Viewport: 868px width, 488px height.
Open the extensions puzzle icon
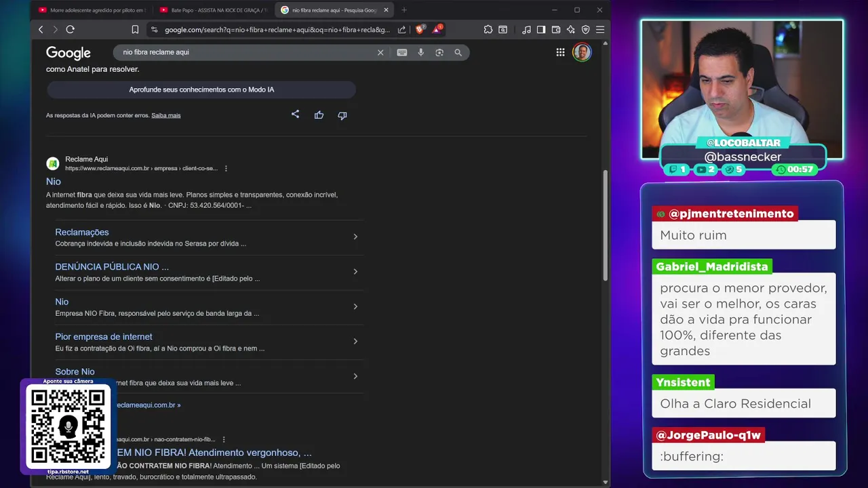(488, 30)
